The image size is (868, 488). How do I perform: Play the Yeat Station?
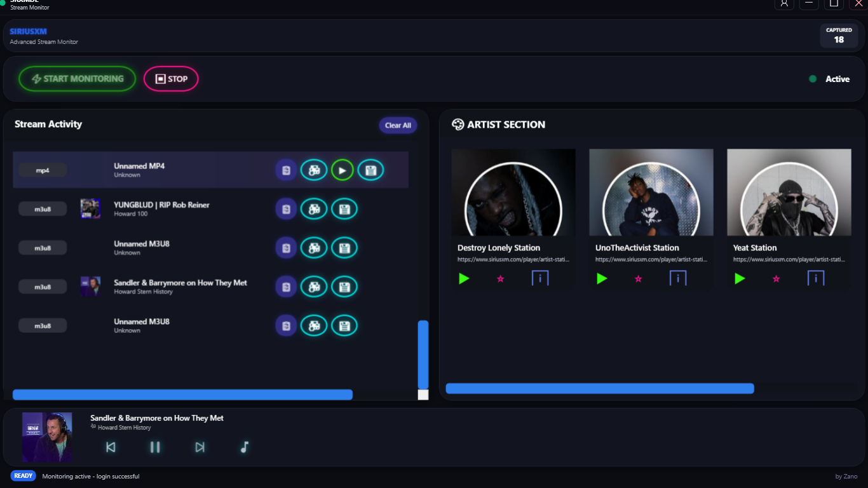tap(740, 278)
